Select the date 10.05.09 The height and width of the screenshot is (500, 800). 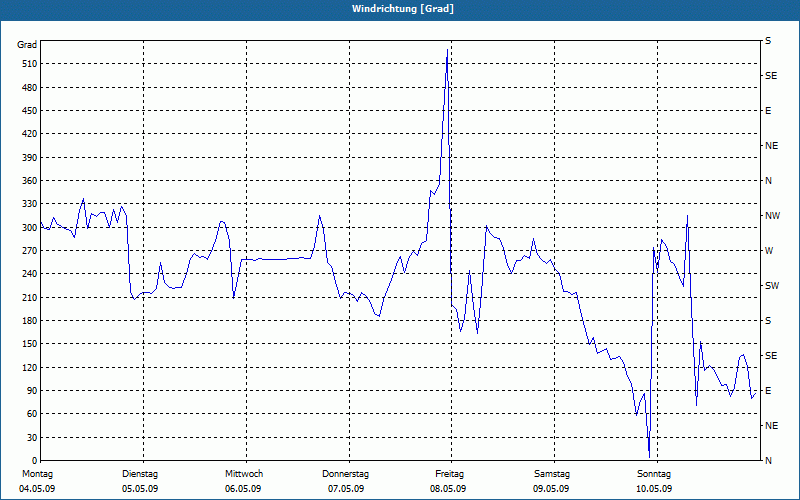(x=654, y=489)
